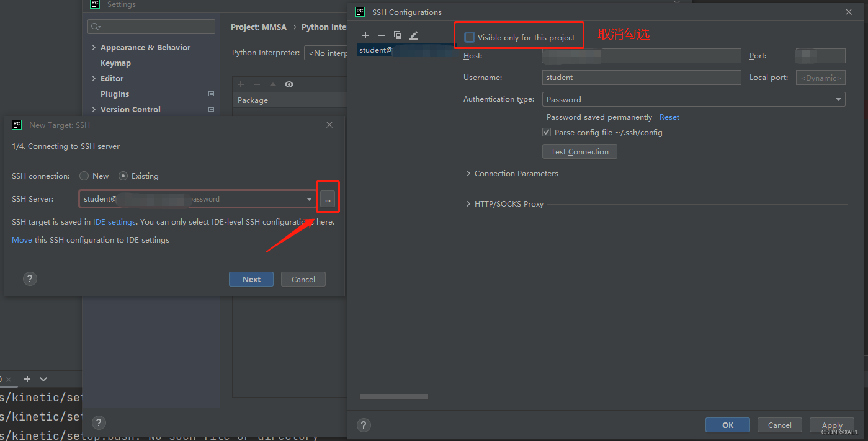The height and width of the screenshot is (441, 868).
Task: Select New SSH connection radio button
Action: click(84, 176)
